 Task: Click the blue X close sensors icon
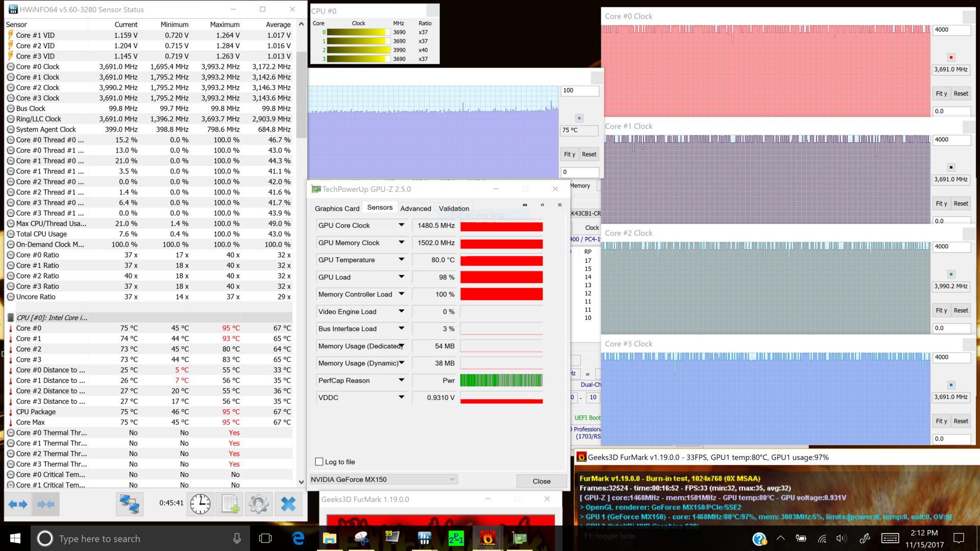pos(288,505)
